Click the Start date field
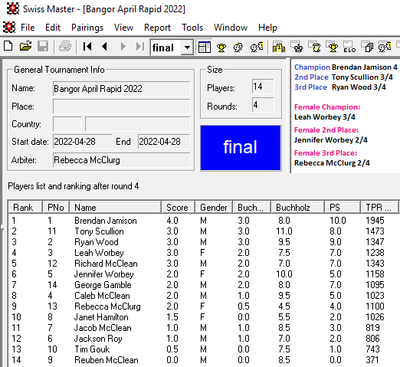The height and width of the screenshot is (367, 400). pyautogui.click(x=82, y=142)
